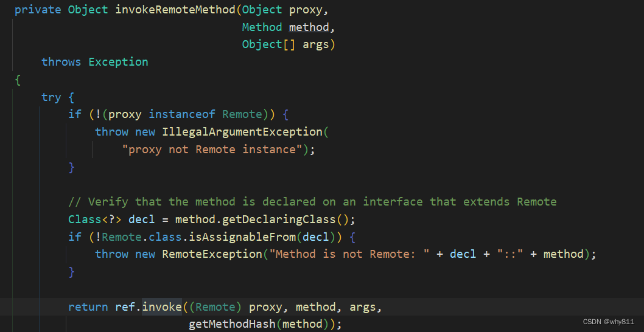This screenshot has width=644, height=332.
Task: Click the 'try' keyword
Action: point(51,97)
